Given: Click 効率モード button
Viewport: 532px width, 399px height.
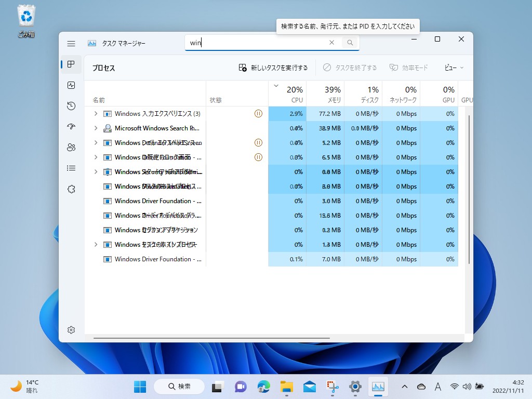Looking at the screenshot, I should [409, 68].
